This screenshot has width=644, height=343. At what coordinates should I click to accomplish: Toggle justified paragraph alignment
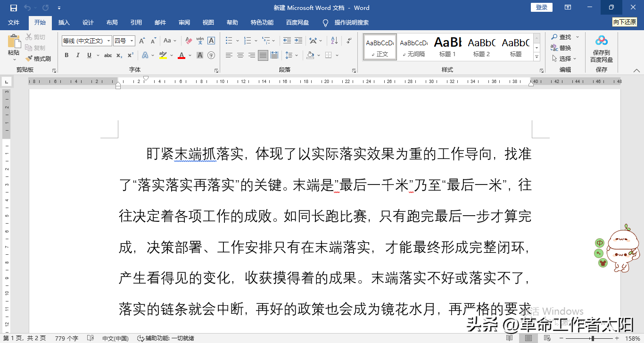pyautogui.click(x=263, y=55)
